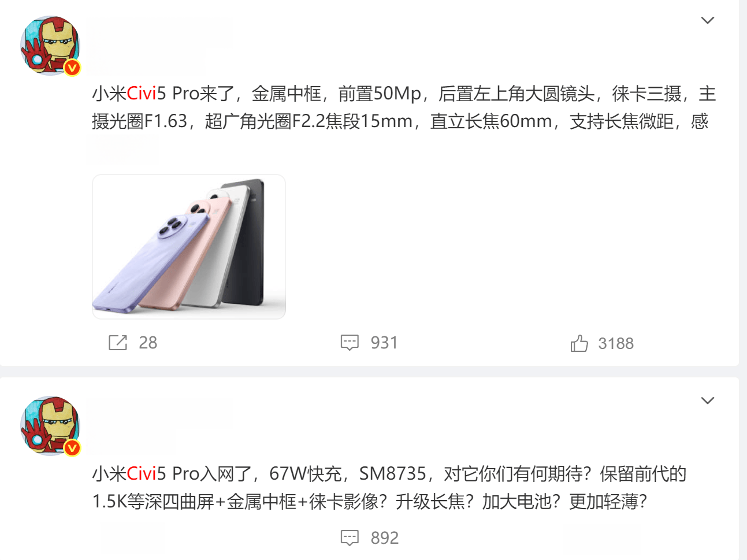Screen dimensions: 747x560
Task: Open second post text about 67W快充
Action: pos(389,488)
